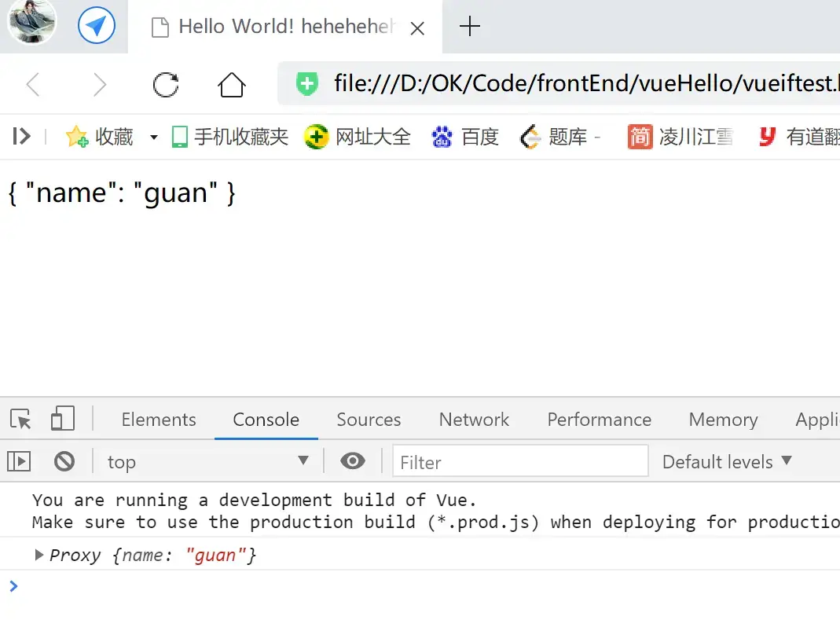Open the browser home page
The height and width of the screenshot is (620, 840).
coord(232,85)
